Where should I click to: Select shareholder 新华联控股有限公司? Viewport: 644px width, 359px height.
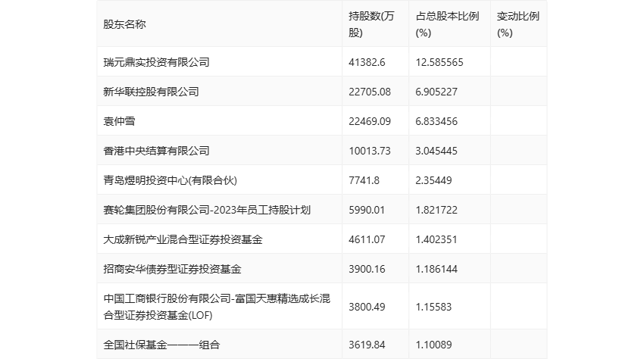[151, 92]
